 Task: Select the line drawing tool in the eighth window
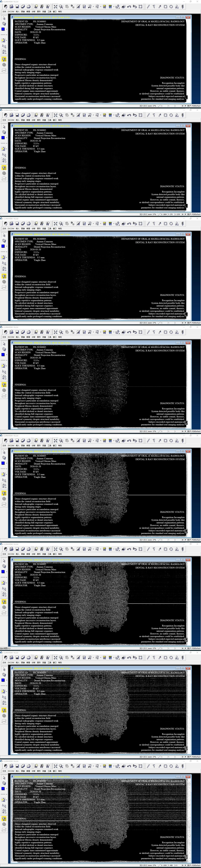point(148,766)
